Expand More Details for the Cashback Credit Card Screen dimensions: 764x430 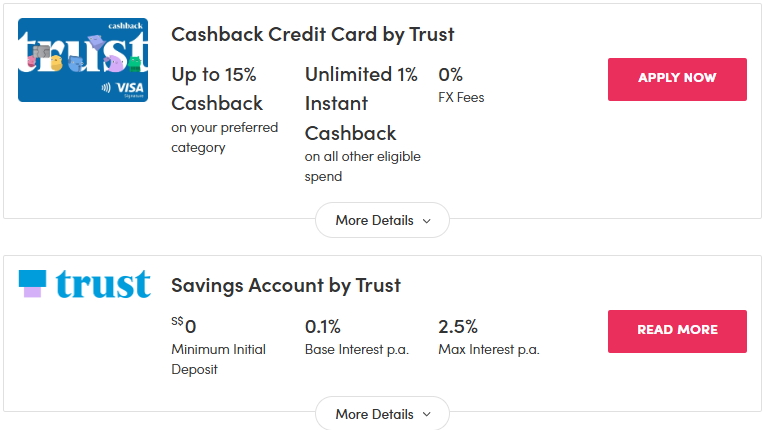pos(382,220)
